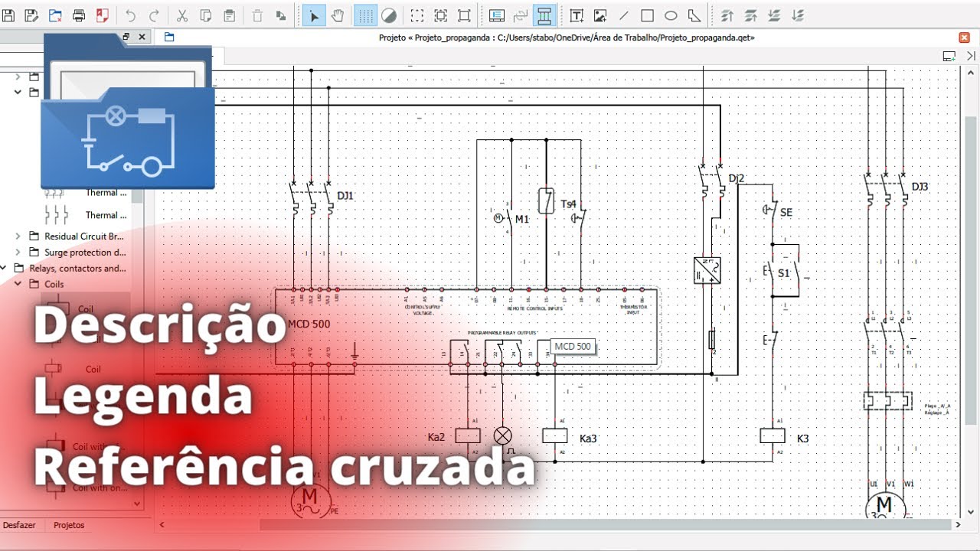Image resolution: width=980 pixels, height=551 pixels.
Task: Click the Undo arrow icon
Action: (130, 15)
